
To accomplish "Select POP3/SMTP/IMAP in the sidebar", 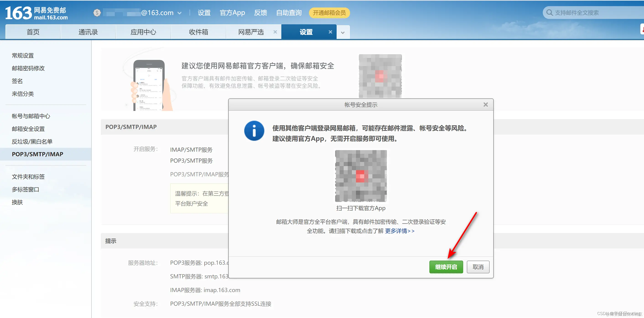I will tap(37, 154).
